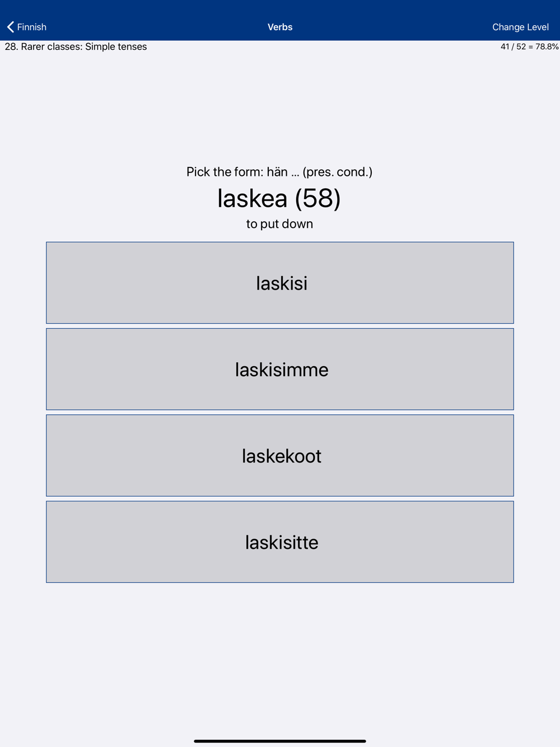Tap the back chevron arrow icon

point(10,27)
